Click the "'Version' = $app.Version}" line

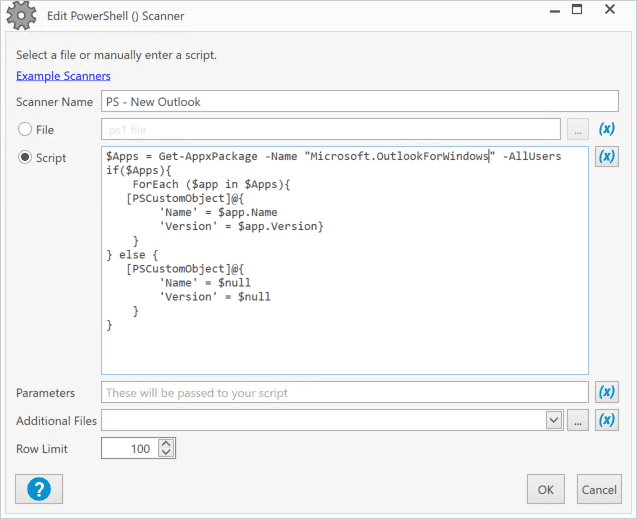pos(241,226)
